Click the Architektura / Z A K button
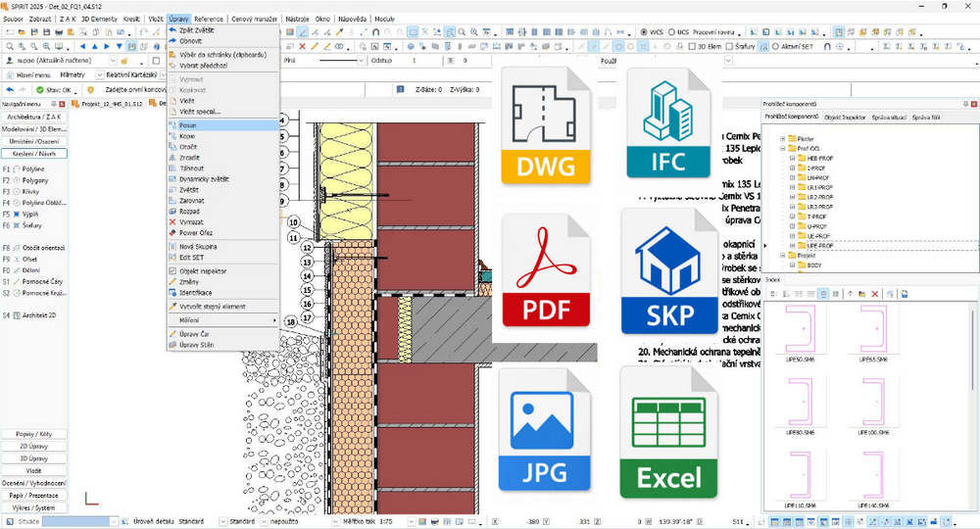The width and height of the screenshot is (980, 529). [34, 117]
